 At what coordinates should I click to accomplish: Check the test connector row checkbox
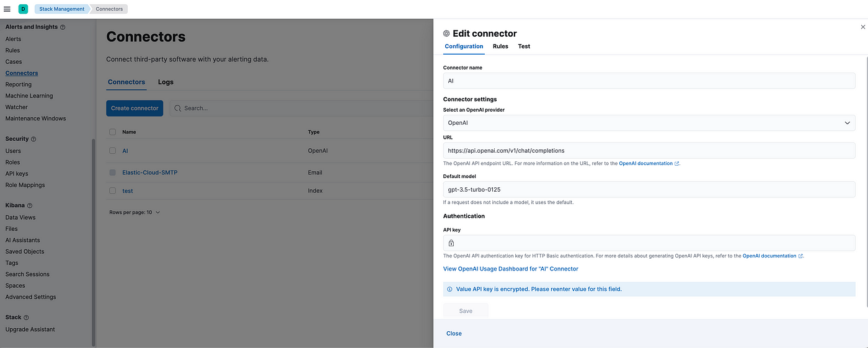pos(112,191)
